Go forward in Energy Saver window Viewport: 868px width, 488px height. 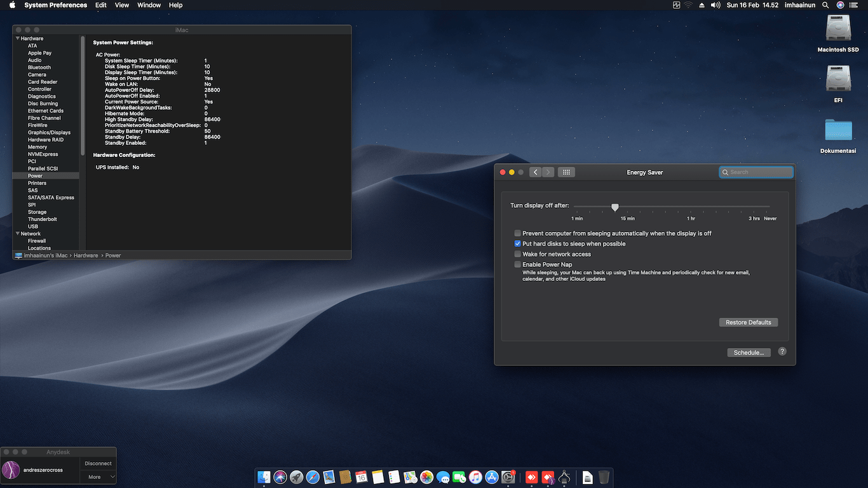coord(548,172)
